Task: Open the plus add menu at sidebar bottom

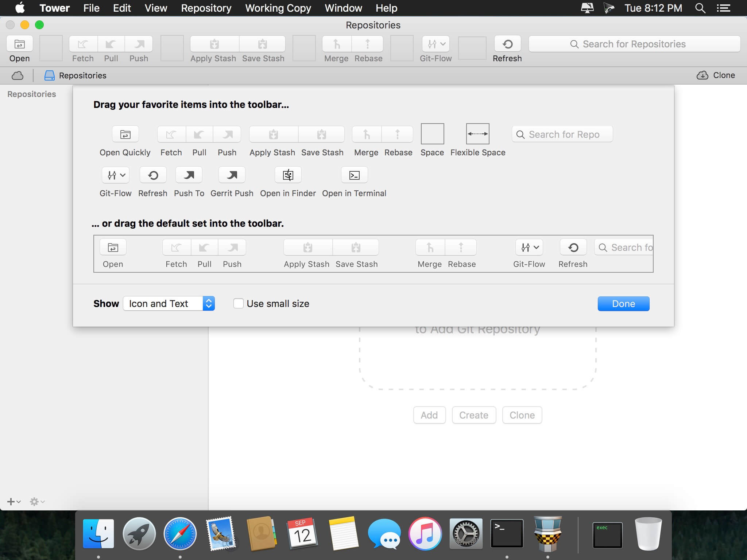Action: tap(14, 502)
